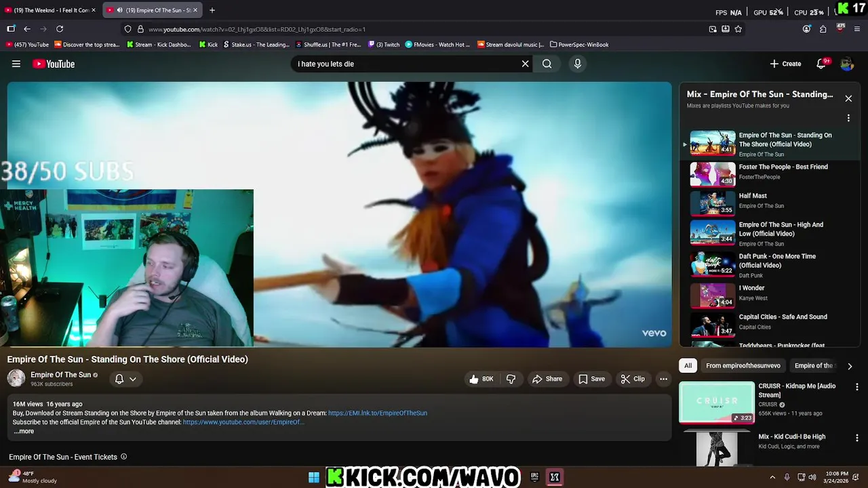Open FMovies - Watch Hot bookmark
Image resolution: width=868 pixels, height=488 pixels.
point(437,45)
